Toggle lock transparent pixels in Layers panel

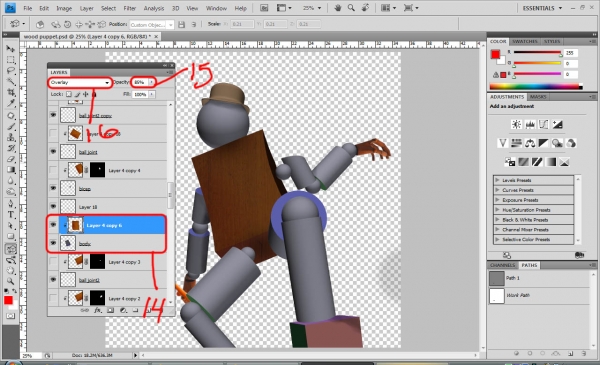[x=68, y=94]
